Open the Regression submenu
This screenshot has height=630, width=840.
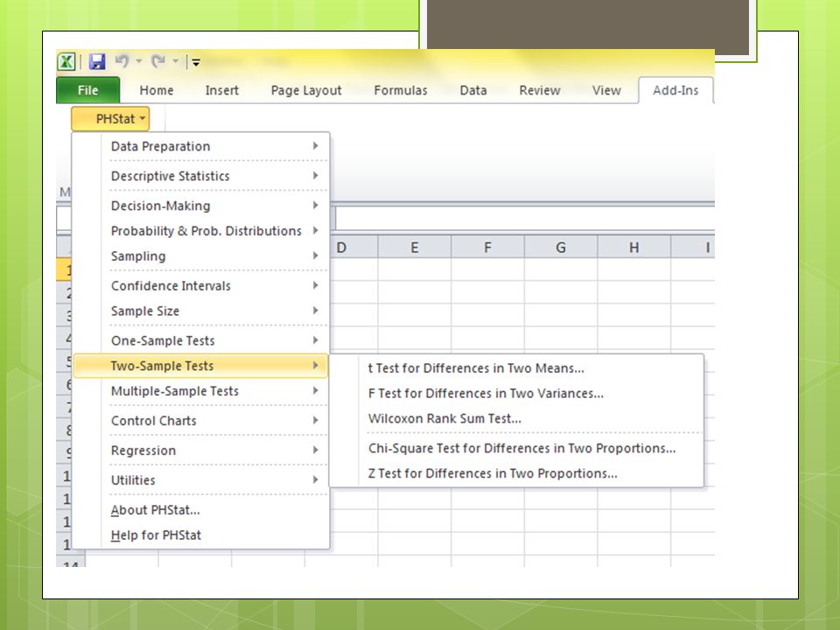pyautogui.click(x=201, y=451)
